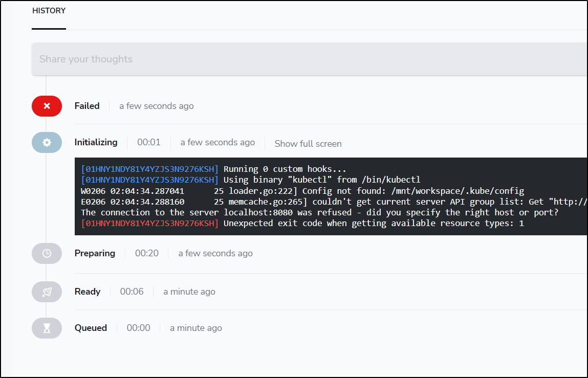Click the Initializing duration 00:01
This screenshot has width=588, height=378.
(x=149, y=143)
